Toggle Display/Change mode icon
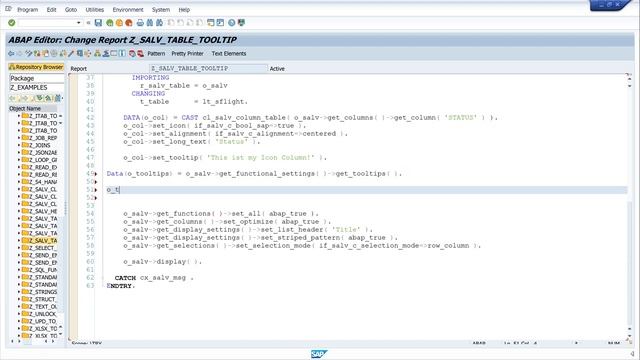This screenshot has width=640, height=360. tap(29, 53)
